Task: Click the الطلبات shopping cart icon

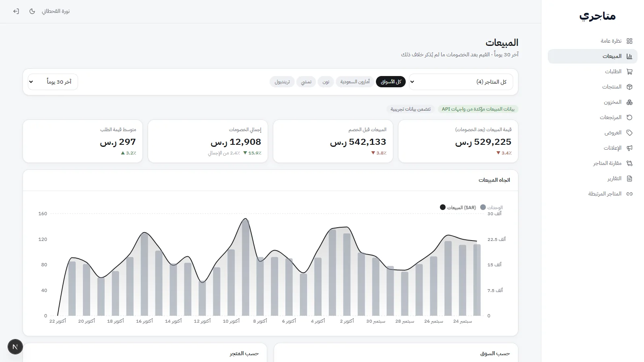Action: (x=630, y=72)
